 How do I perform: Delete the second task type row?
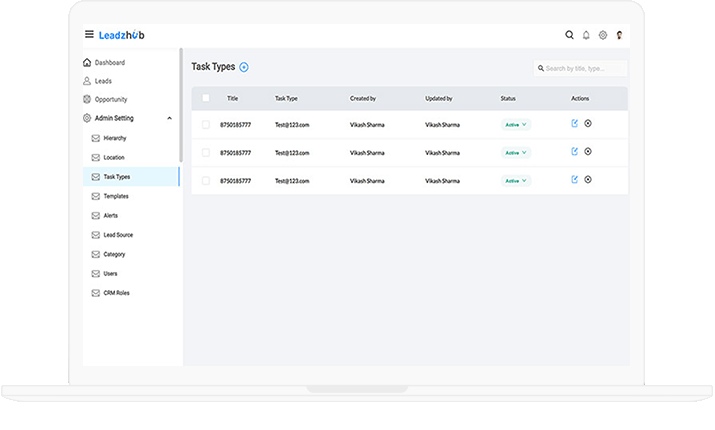tap(588, 152)
